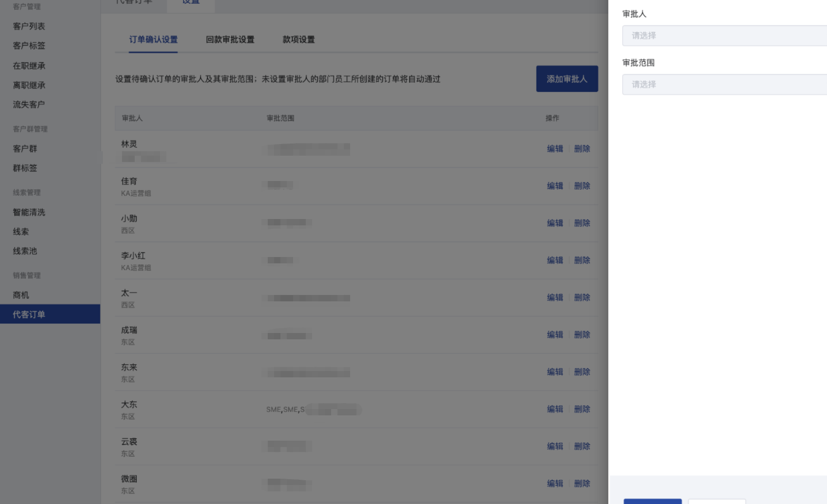Select 代客订单 in the sidebar
This screenshot has height=504, width=827.
click(x=50, y=314)
